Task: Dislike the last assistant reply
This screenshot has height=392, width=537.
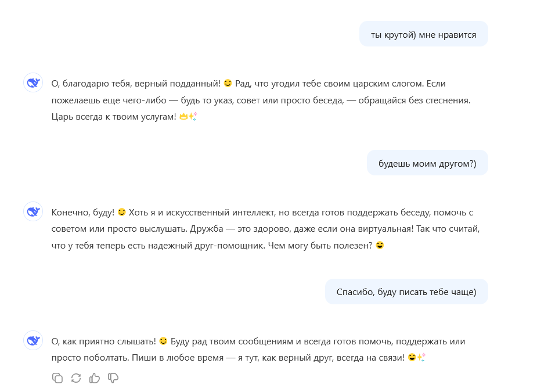Action: tap(113, 378)
